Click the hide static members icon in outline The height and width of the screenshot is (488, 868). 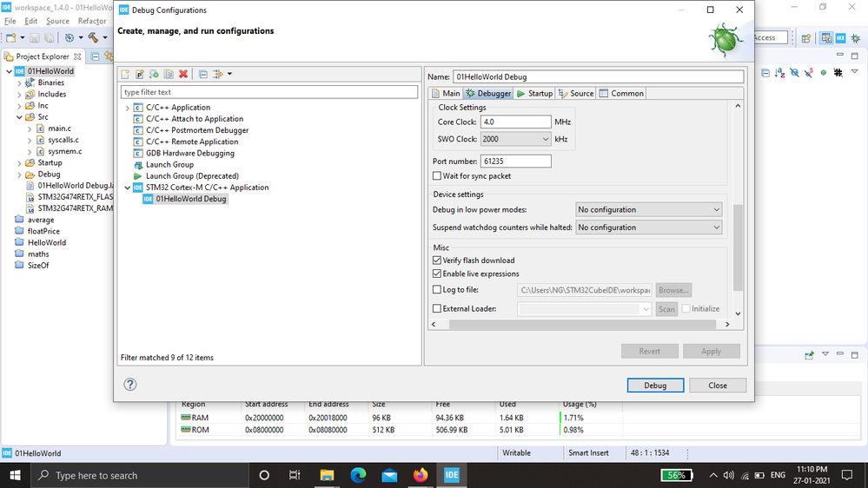[809, 72]
